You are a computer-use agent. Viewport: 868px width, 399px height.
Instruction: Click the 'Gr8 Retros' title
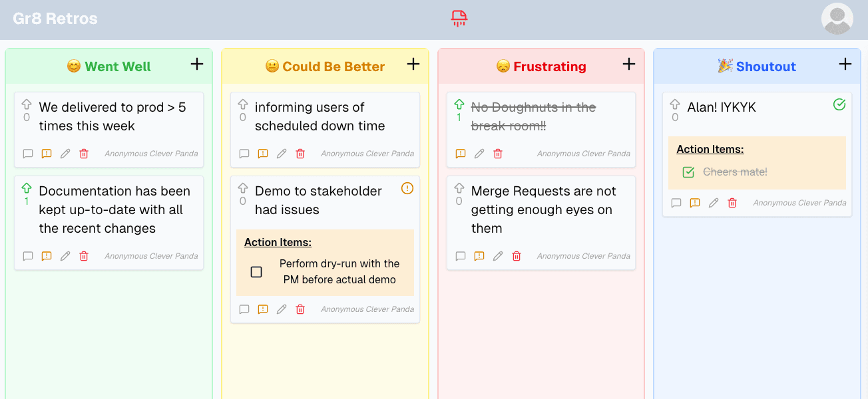pyautogui.click(x=55, y=19)
